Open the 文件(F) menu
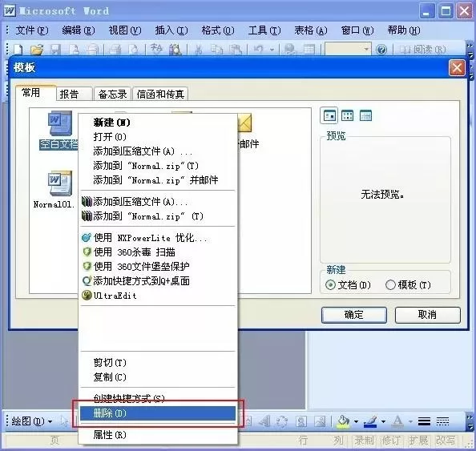Image resolution: width=476 pixels, height=451 pixels. pyautogui.click(x=31, y=30)
